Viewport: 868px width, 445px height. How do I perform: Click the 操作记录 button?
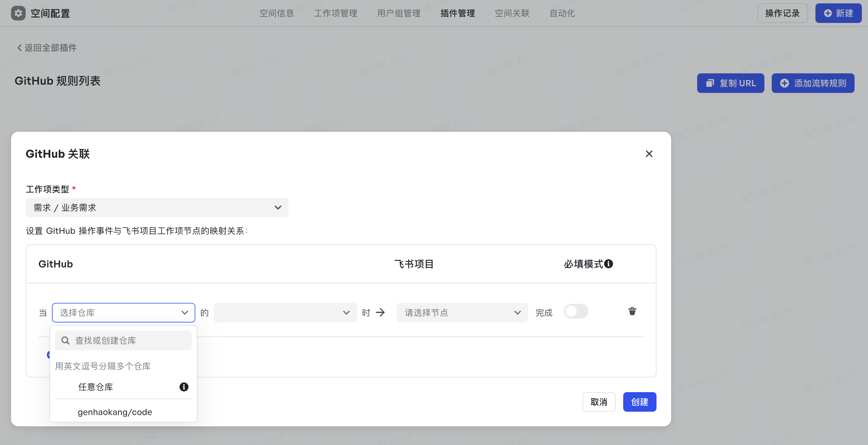782,13
